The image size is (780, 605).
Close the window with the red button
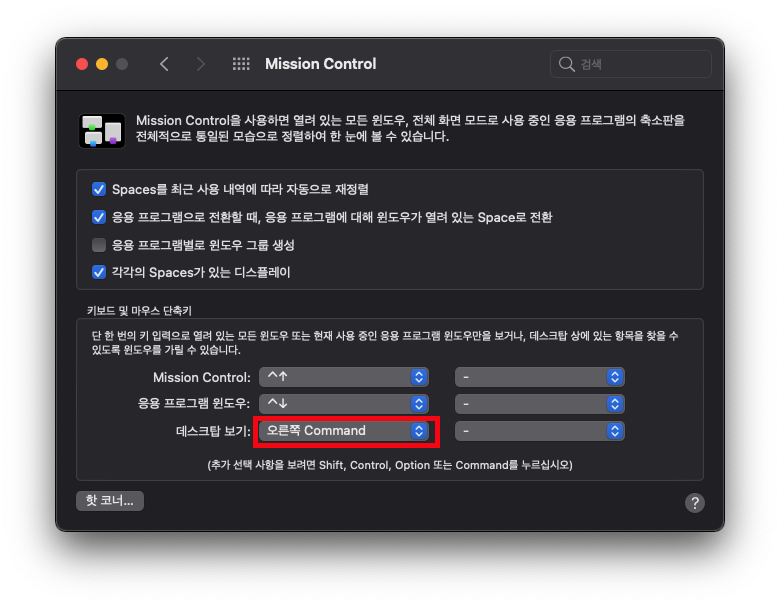pos(82,64)
